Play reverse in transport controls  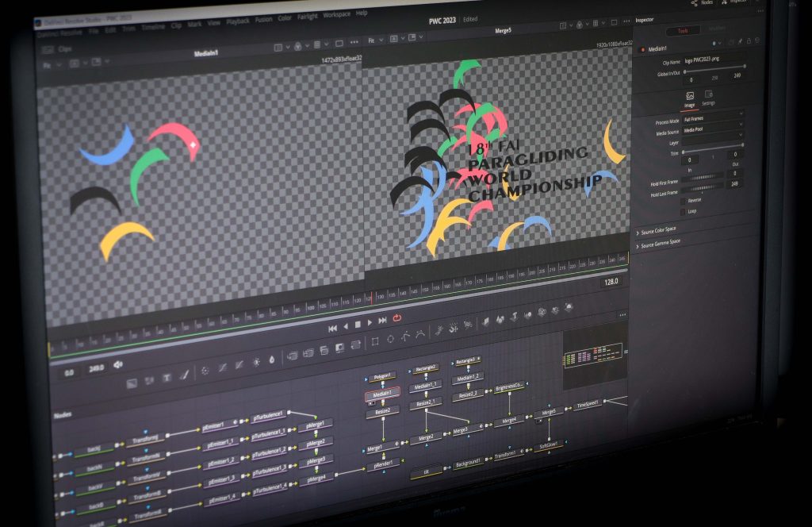[346, 326]
